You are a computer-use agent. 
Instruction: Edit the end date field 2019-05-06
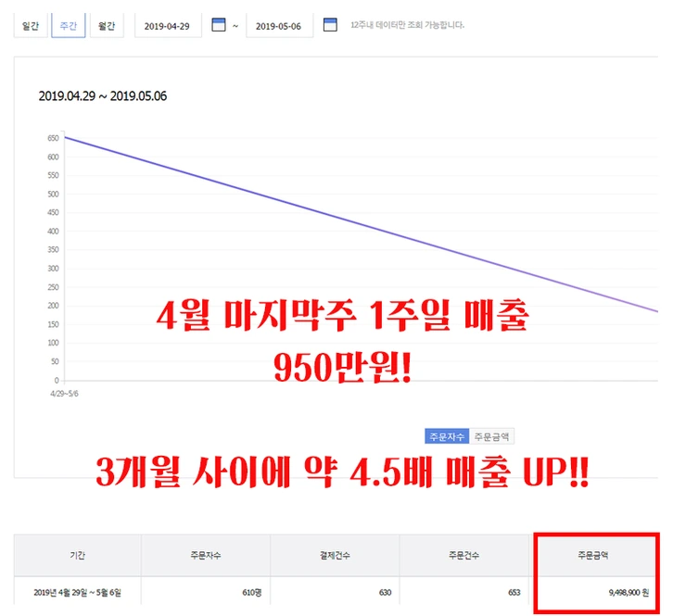click(x=279, y=26)
